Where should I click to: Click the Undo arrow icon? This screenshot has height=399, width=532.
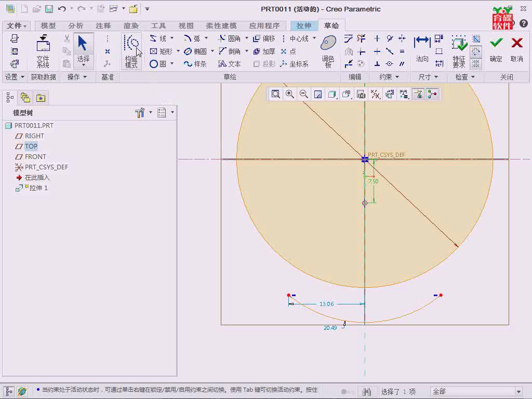(62, 9)
